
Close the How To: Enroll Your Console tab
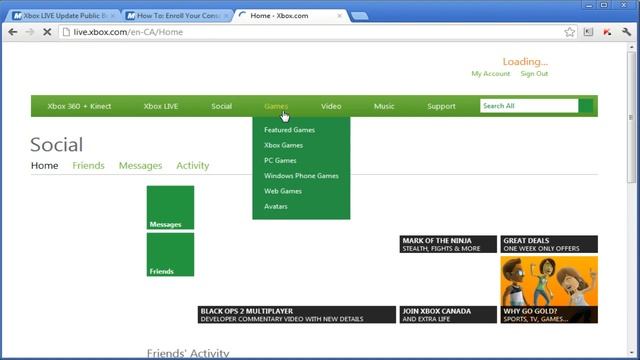(x=226, y=16)
